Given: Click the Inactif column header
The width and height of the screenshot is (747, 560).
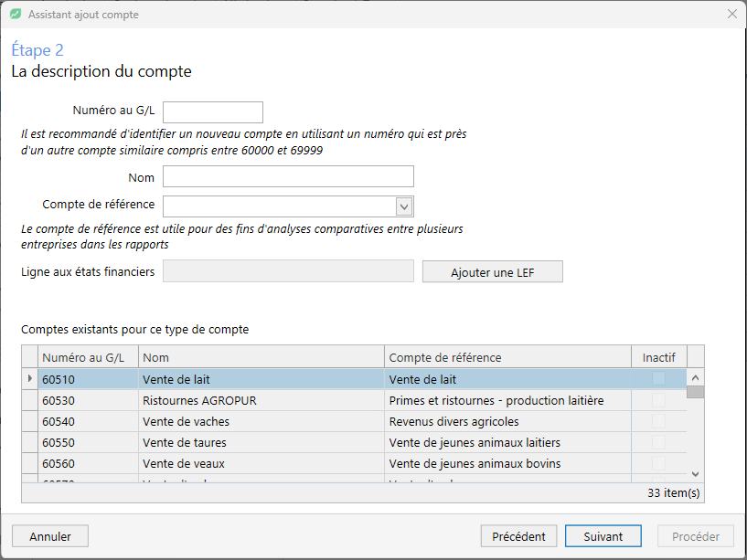Looking at the screenshot, I should [659, 357].
